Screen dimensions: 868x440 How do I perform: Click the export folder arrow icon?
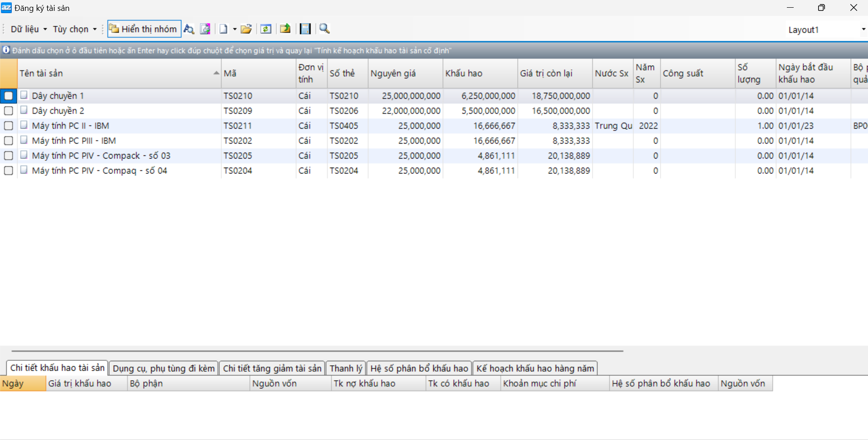(285, 29)
